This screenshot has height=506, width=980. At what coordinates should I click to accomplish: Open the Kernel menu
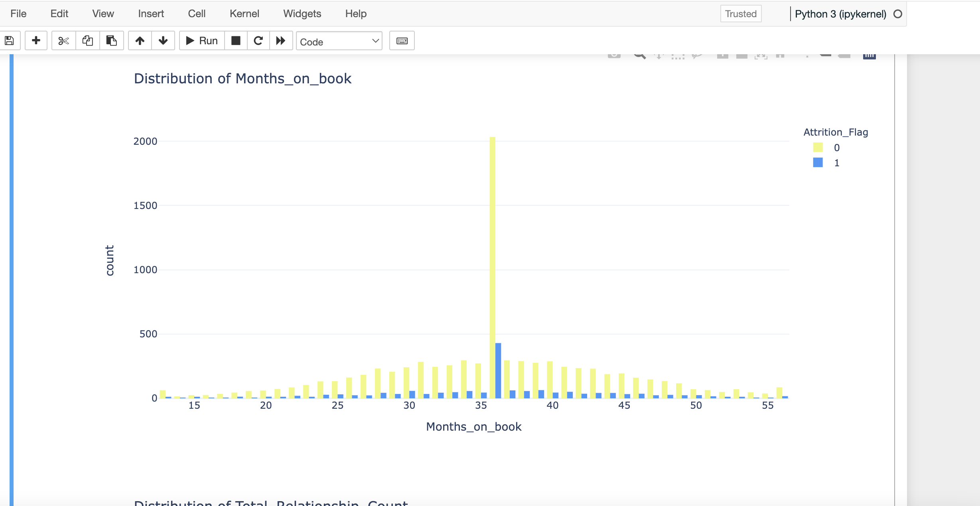click(x=244, y=13)
